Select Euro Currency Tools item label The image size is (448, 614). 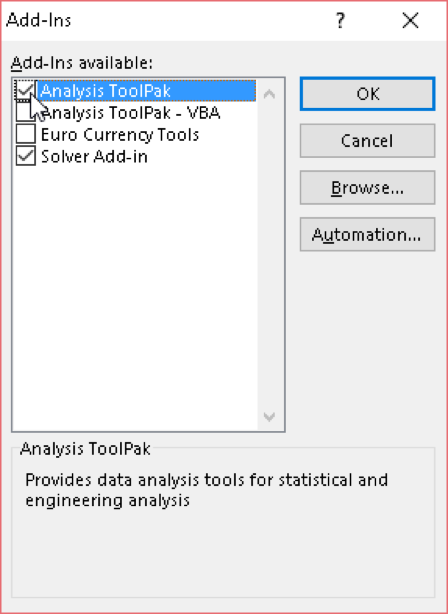(120, 135)
